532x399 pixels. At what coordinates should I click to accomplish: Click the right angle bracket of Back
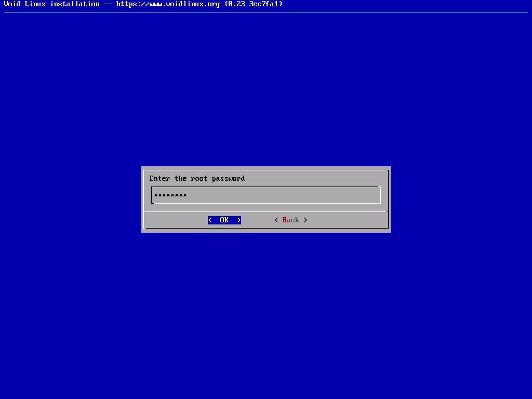(x=305, y=220)
